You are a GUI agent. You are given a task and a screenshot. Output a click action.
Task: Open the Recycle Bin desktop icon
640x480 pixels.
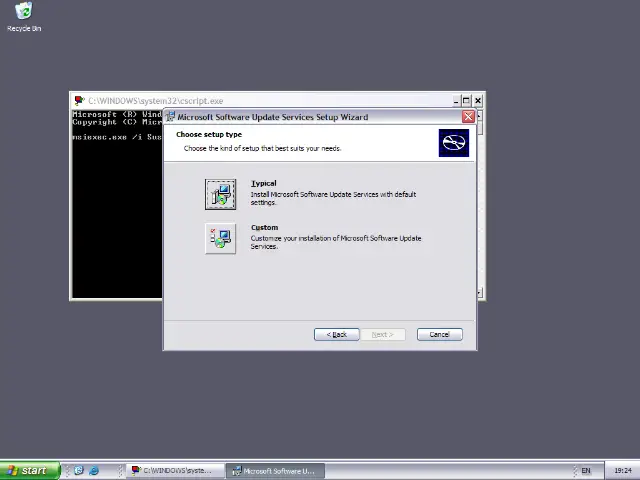tap(24, 17)
